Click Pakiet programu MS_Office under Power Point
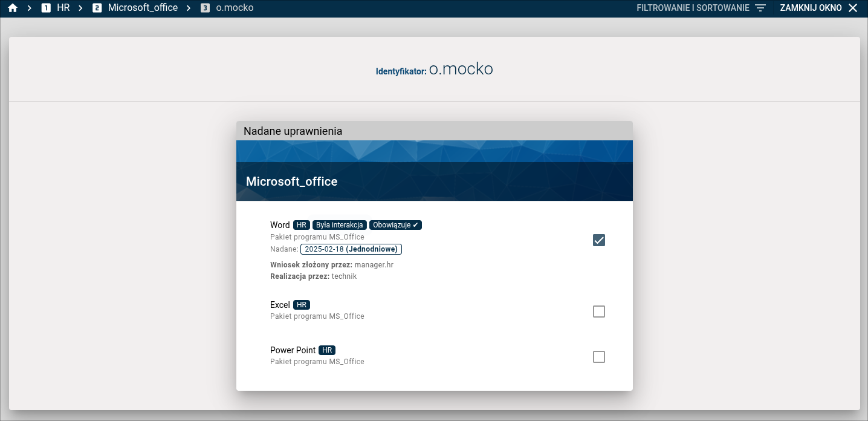Screen dimensions: 868x421 click(x=317, y=362)
